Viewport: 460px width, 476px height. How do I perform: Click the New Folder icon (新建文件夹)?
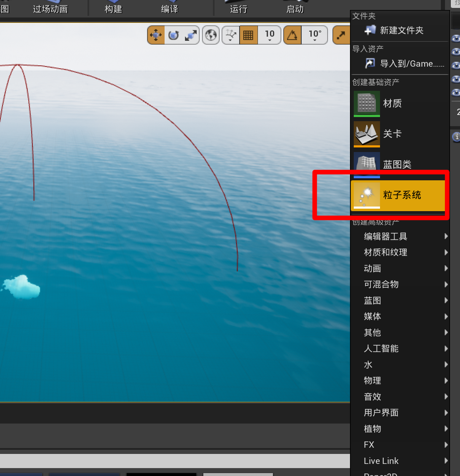370,30
